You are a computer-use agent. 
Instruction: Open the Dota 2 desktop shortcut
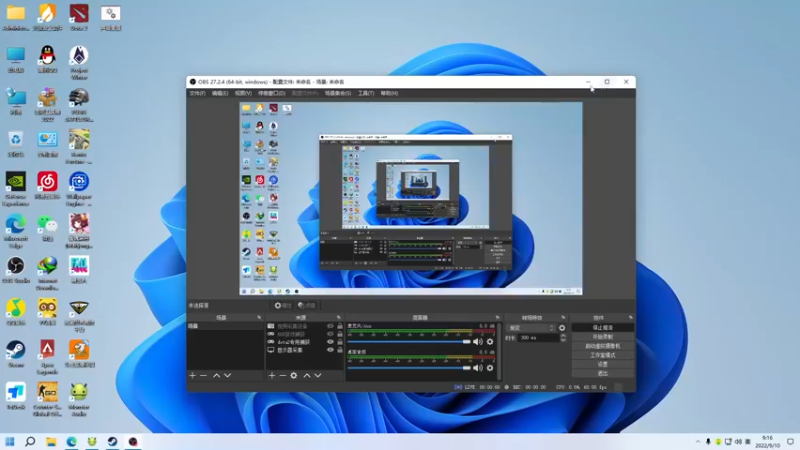(79, 17)
